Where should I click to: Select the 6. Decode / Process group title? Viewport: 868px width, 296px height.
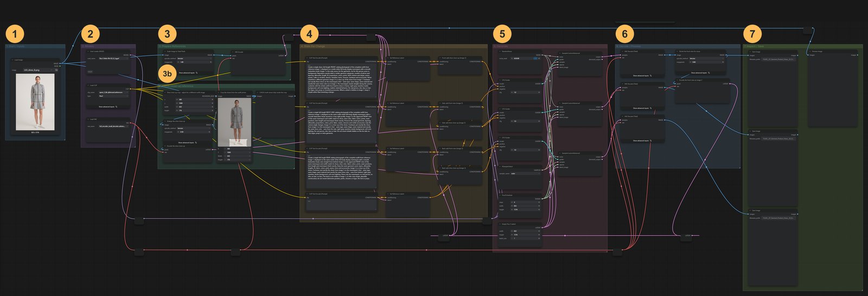coord(628,47)
